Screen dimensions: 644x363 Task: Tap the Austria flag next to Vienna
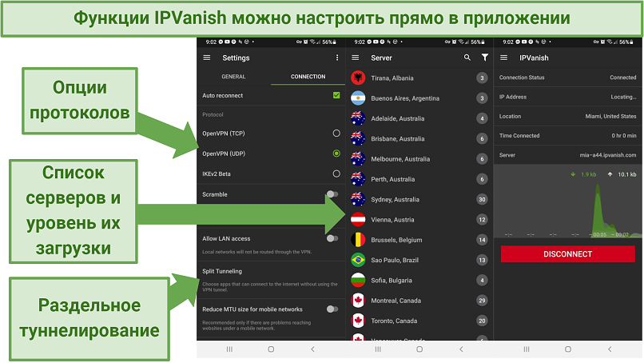pos(358,220)
